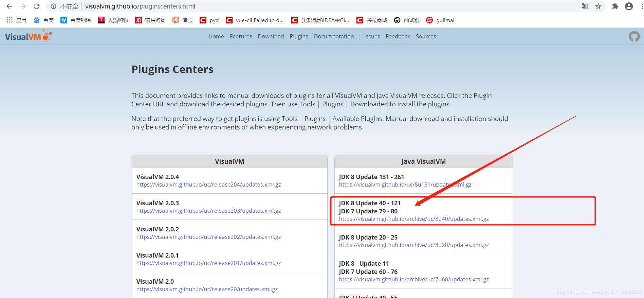644x298 pixels.
Task: Go to the Plugins nav item
Action: coord(299,36)
